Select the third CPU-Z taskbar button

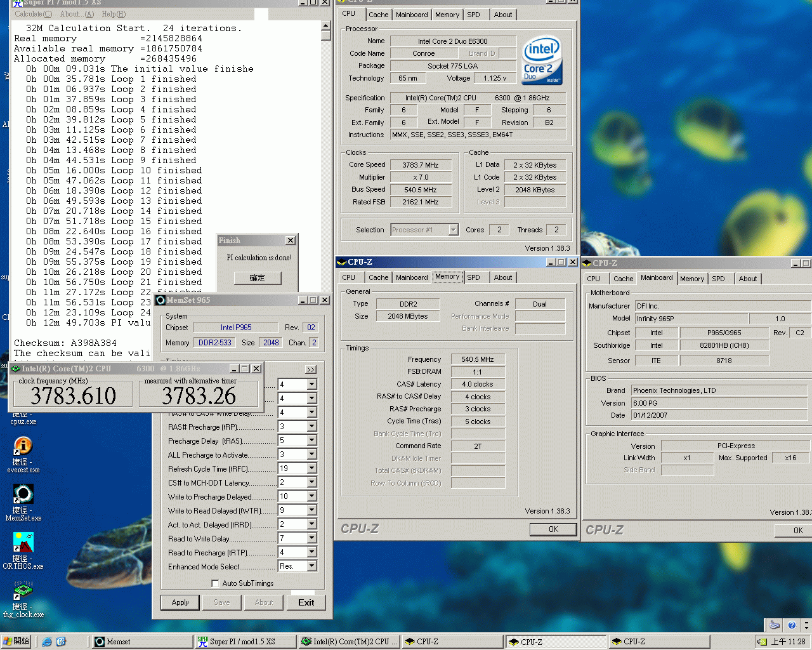pyautogui.click(x=659, y=642)
